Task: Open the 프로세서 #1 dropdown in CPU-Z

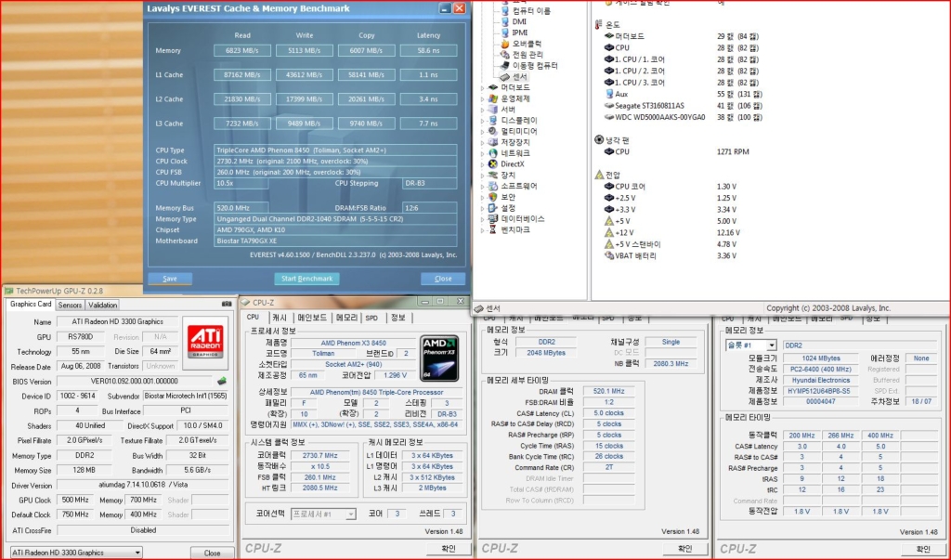Action: (x=323, y=514)
